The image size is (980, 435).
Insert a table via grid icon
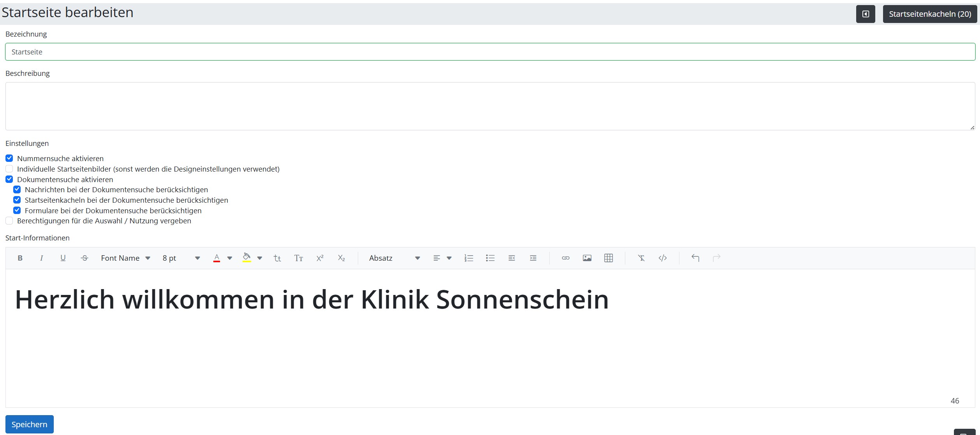coord(609,258)
